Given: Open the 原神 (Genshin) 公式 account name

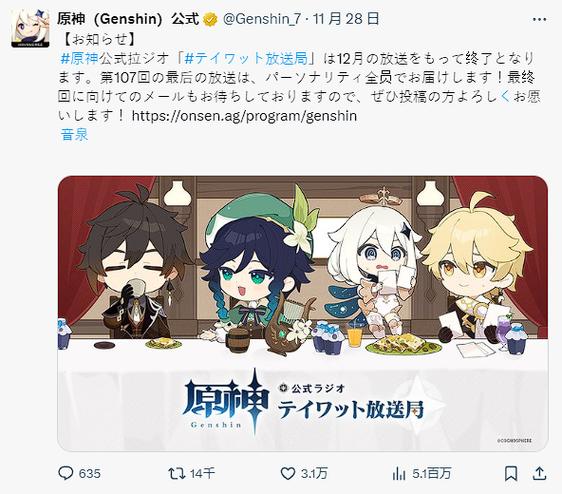Looking at the screenshot, I should pos(128,19).
